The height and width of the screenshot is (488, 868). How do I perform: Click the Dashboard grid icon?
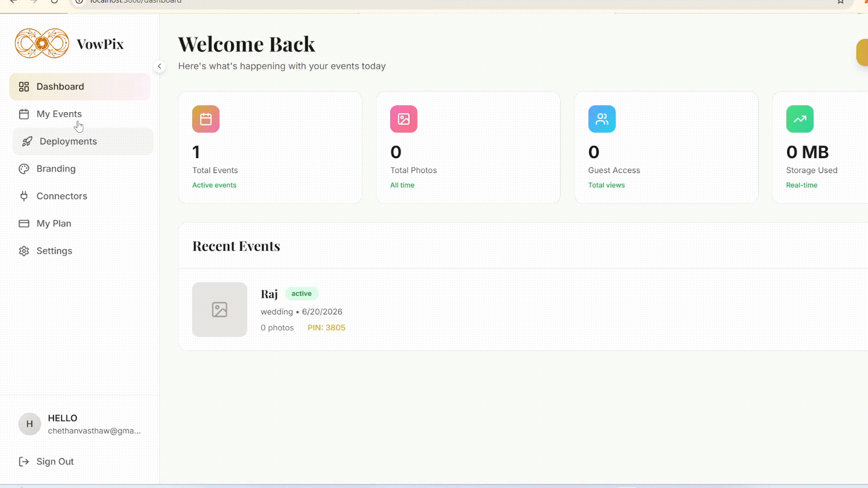coord(24,87)
